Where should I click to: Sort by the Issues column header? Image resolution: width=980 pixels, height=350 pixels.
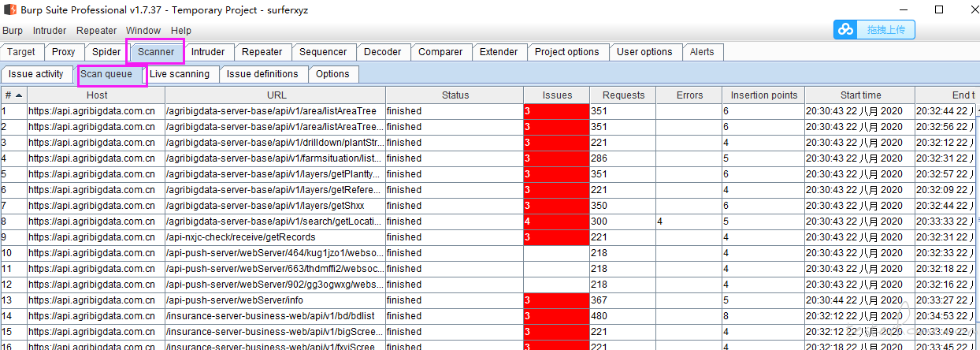pyautogui.click(x=557, y=95)
